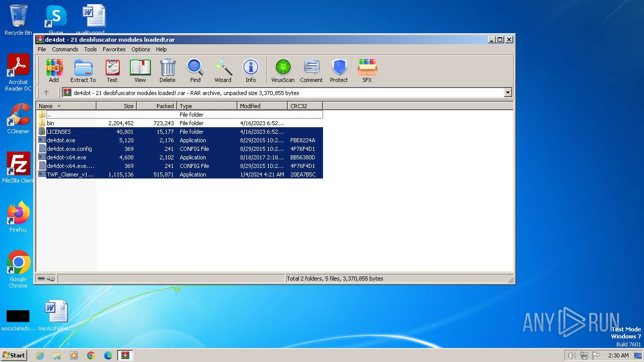Open the Firefox desktop icon
The width and height of the screenshot is (644, 362).
[18, 217]
